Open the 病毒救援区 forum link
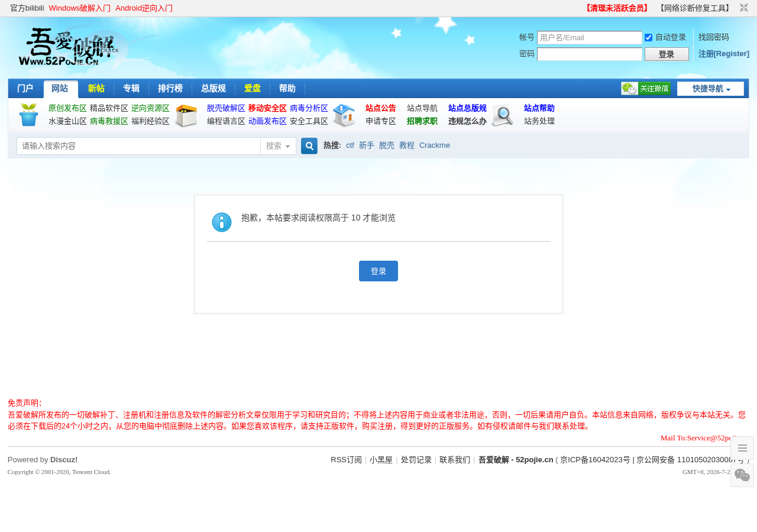 pos(109,121)
